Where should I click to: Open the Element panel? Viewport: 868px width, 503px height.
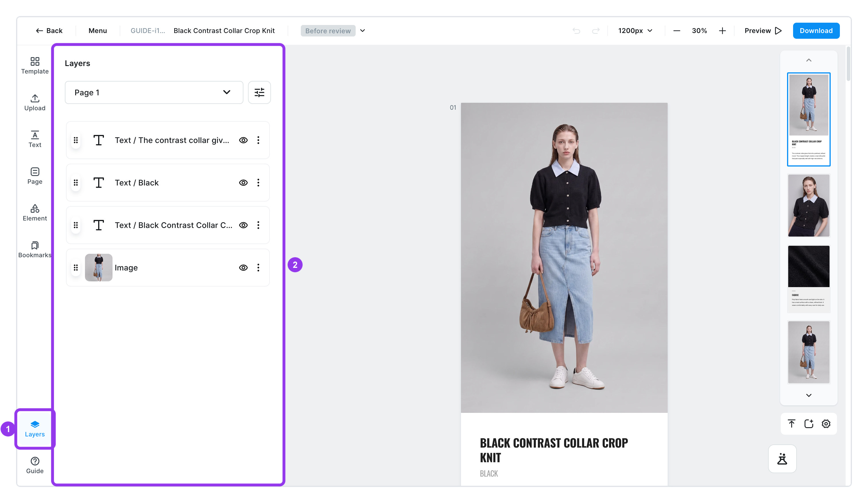click(35, 213)
